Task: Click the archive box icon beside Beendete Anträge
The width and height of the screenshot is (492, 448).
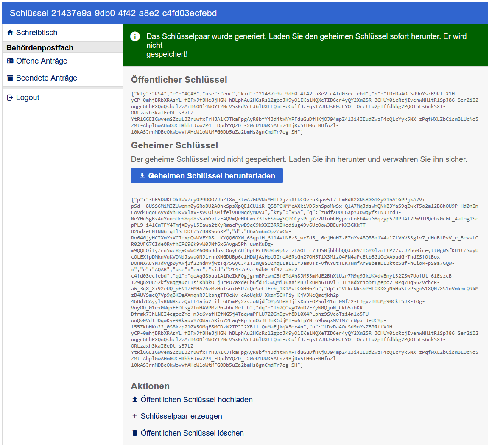Action: [10, 78]
